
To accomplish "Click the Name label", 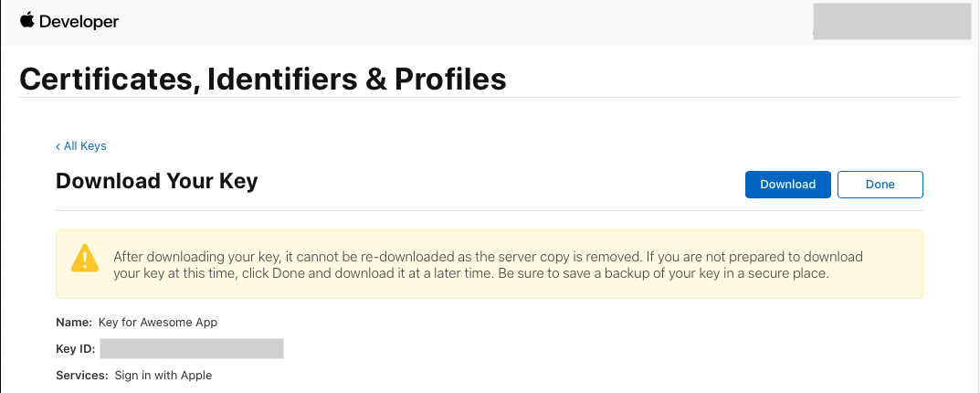I will [x=74, y=323].
